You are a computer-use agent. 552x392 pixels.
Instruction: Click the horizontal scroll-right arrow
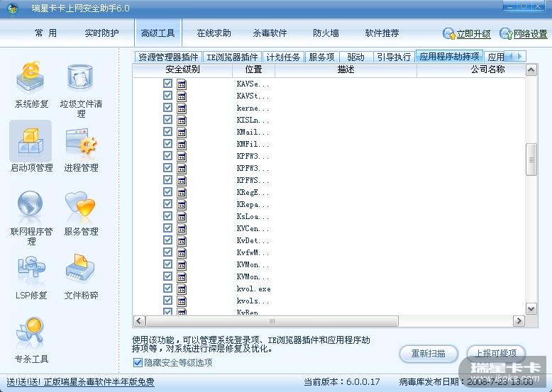pyautogui.click(x=519, y=320)
